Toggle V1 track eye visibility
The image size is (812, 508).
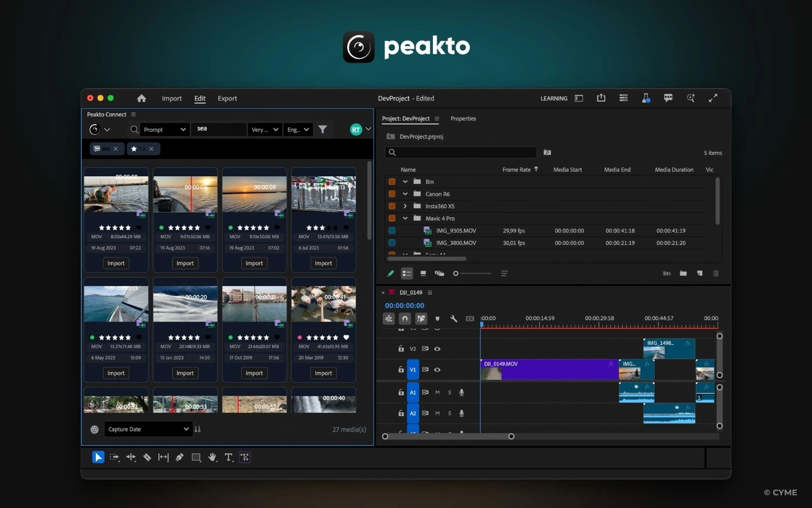(437, 370)
